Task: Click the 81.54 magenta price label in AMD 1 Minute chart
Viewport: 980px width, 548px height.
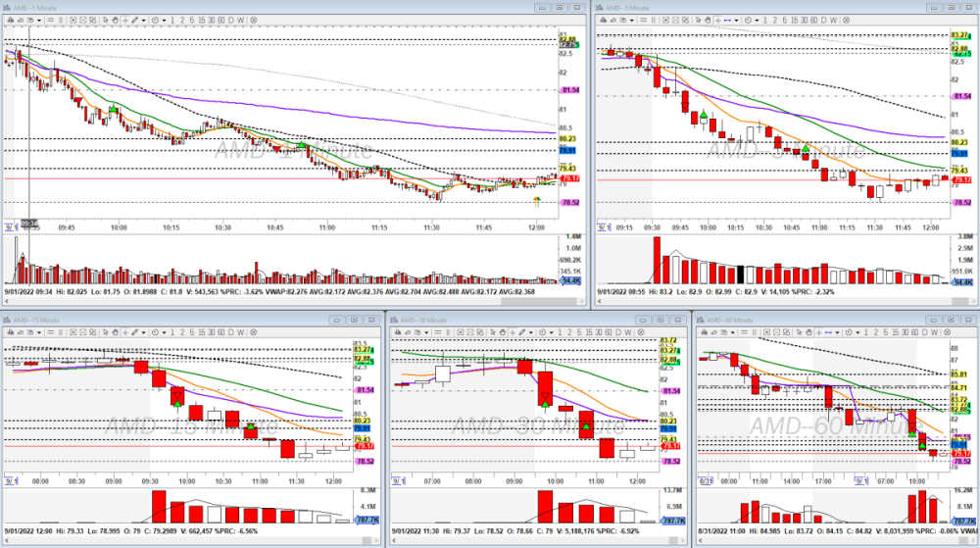Action: [570, 90]
